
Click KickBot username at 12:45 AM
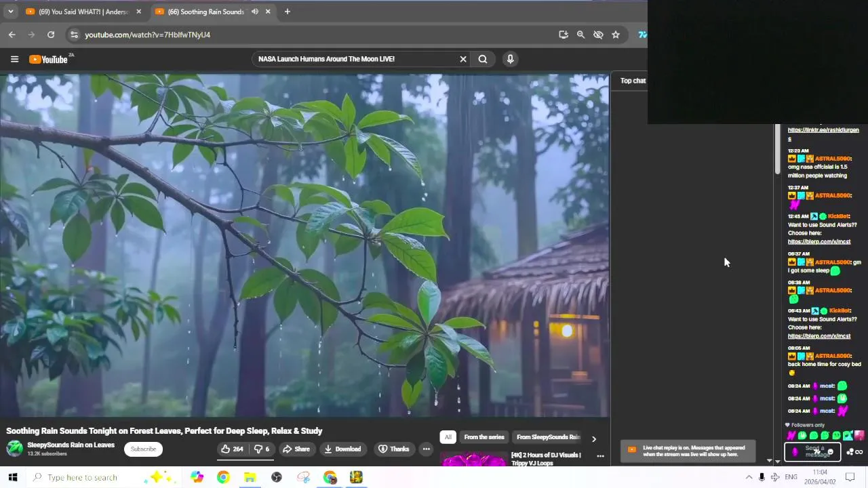coord(838,216)
